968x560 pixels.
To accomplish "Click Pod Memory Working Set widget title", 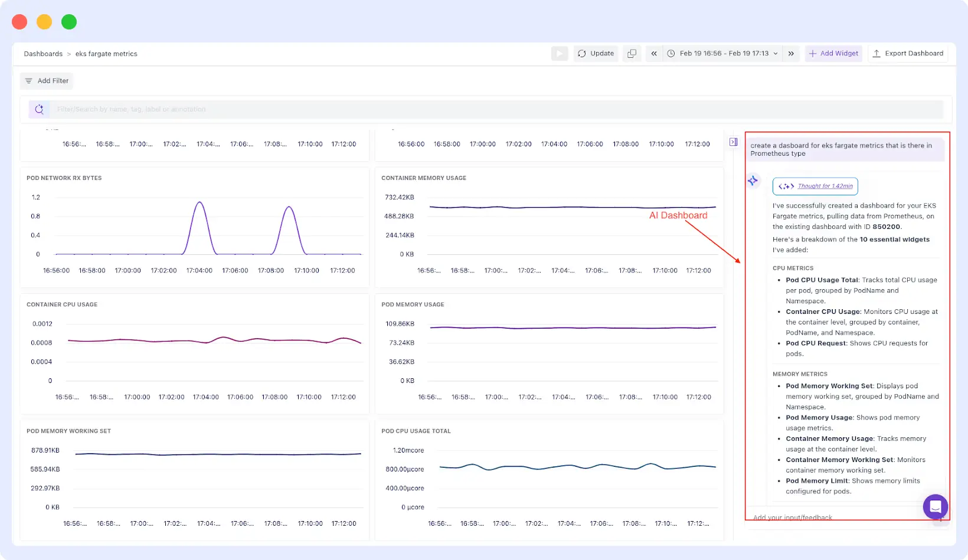I will tap(68, 431).
